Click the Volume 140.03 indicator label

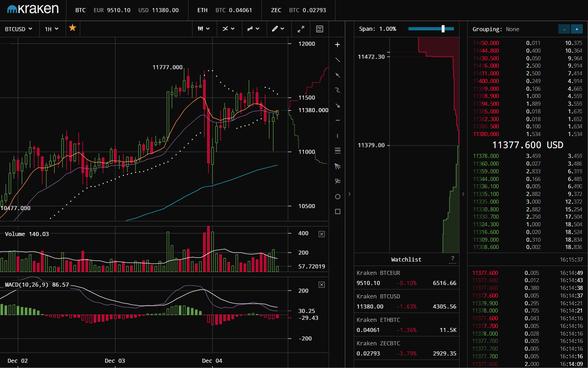pyautogui.click(x=27, y=234)
